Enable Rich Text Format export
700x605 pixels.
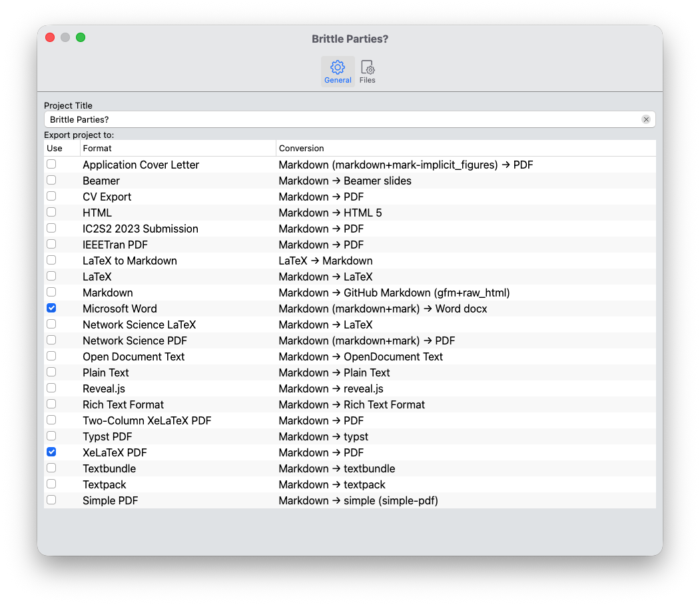[x=51, y=404]
